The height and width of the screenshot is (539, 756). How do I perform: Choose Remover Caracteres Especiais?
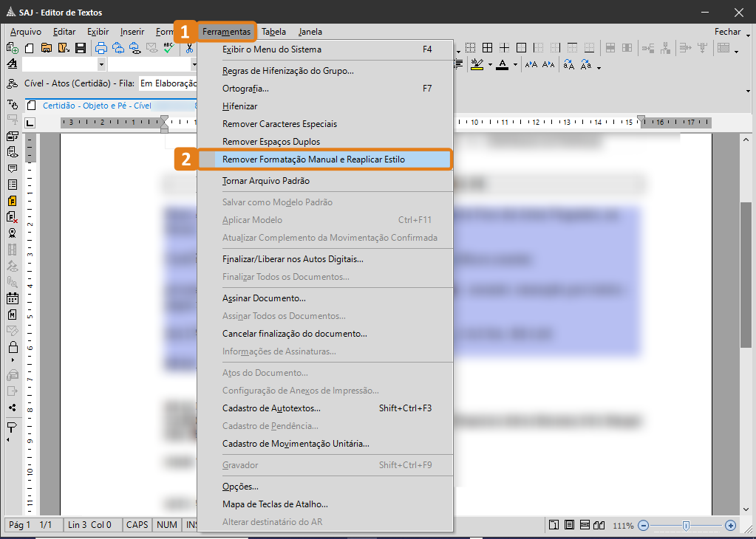point(325,124)
